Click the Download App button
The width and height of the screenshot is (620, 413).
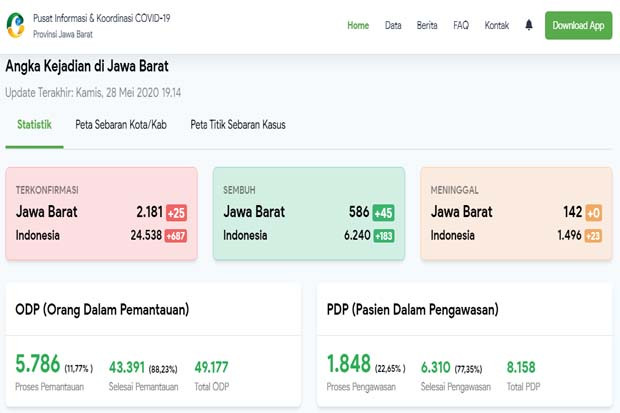[x=578, y=25]
